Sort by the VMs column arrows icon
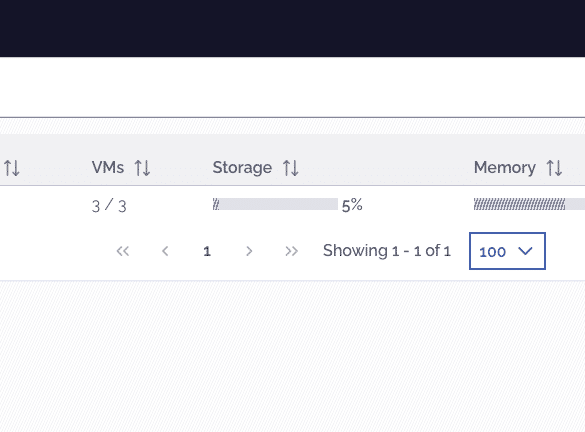This screenshot has height=432, width=585. [142, 168]
